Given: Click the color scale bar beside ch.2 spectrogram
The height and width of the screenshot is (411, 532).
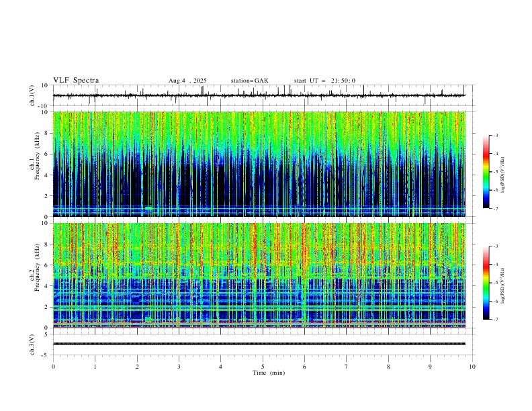Looking at the screenshot, I should click(x=486, y=283).
